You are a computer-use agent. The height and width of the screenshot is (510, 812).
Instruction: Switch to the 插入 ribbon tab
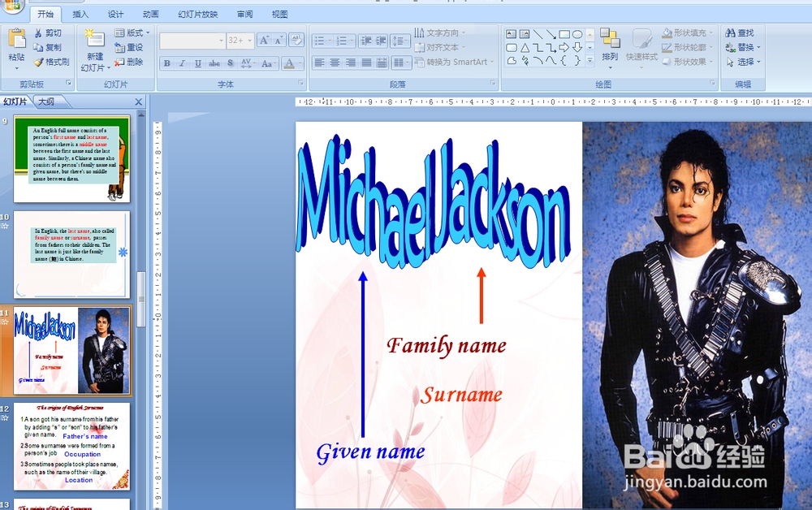80,14
